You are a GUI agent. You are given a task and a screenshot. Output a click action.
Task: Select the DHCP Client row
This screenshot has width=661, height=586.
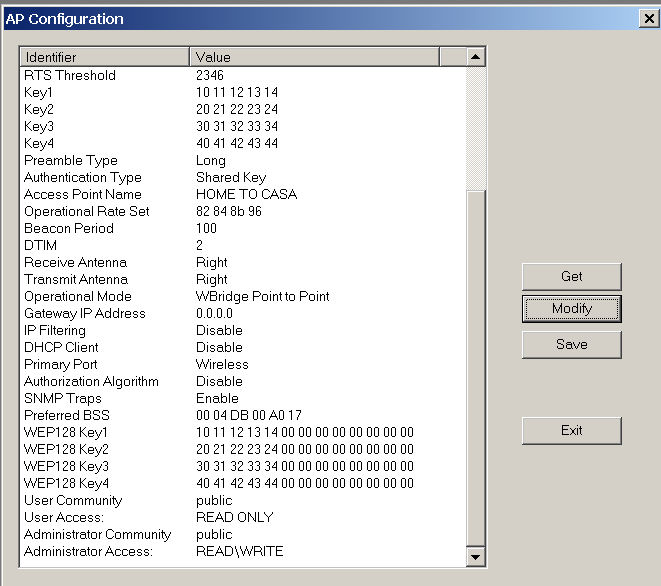pos(243,347)
